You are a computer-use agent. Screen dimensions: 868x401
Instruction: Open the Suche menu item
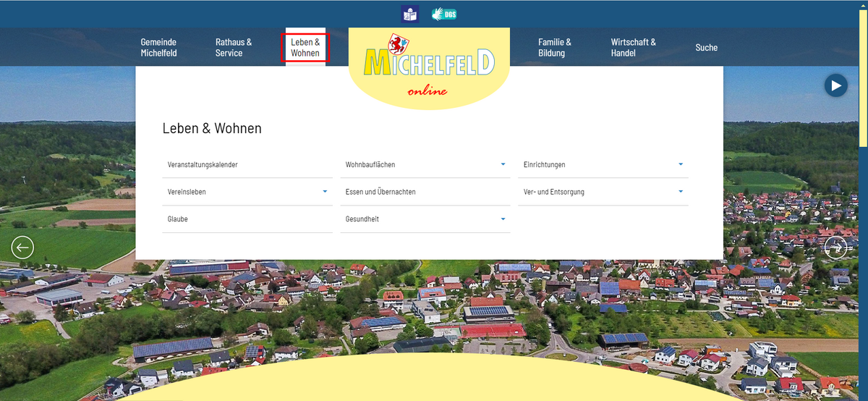click(x=707, y=48)
